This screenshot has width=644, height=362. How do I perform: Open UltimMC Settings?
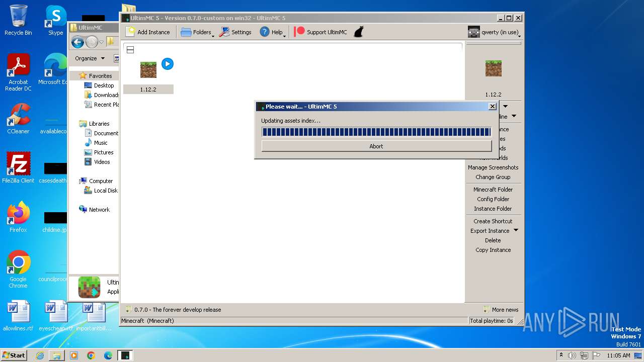click(x=235, y=32)
